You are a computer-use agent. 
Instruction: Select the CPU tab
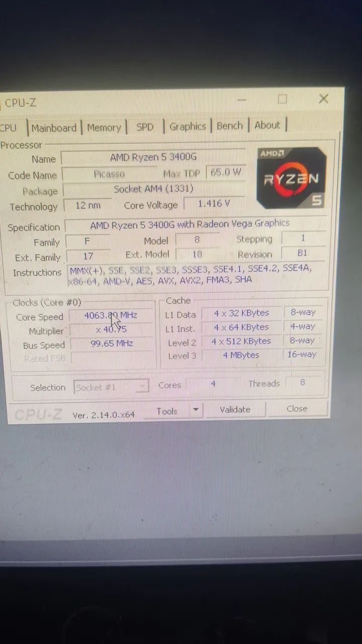point(10,128)
